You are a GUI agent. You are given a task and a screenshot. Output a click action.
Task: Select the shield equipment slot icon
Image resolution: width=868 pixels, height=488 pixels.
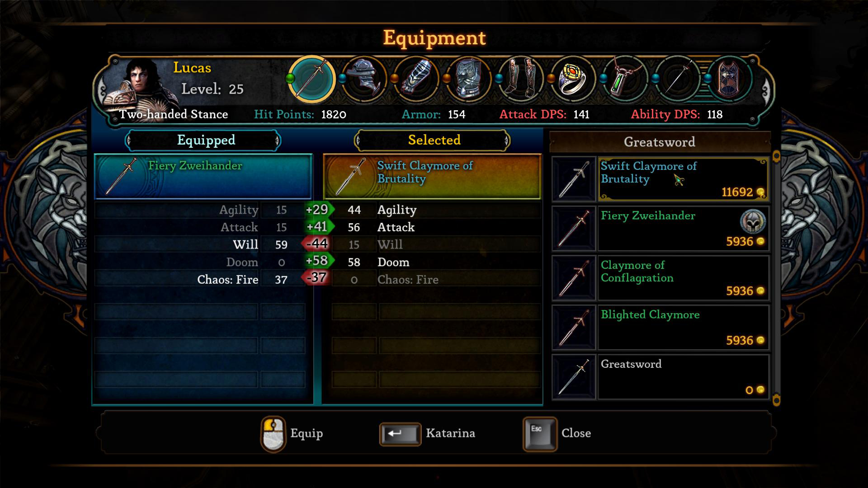click(729, 80)
